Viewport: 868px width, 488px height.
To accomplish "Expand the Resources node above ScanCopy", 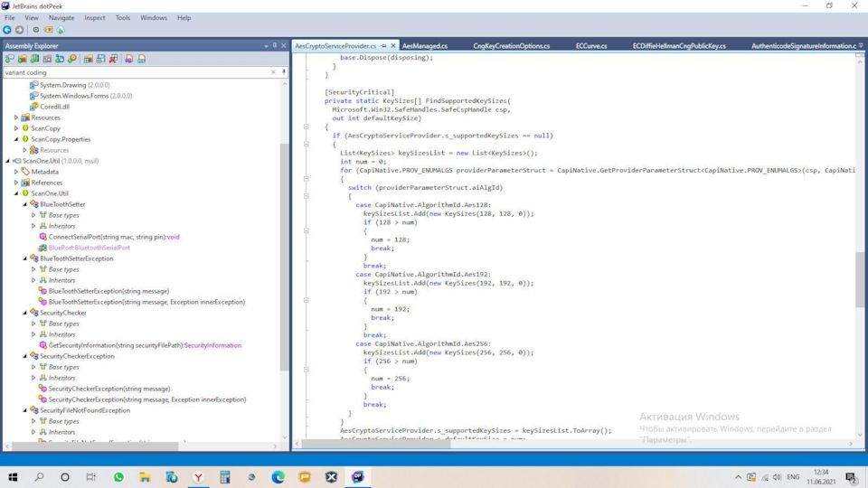I will [x=16, y=117].
